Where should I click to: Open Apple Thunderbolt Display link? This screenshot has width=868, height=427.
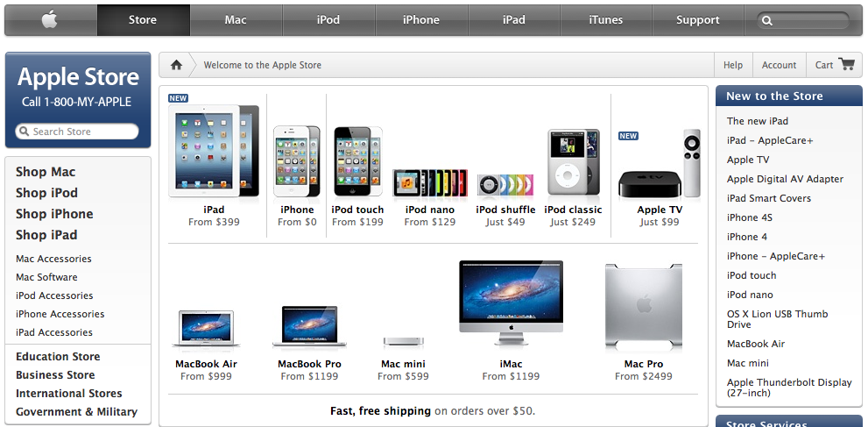click(x=788, y=388)
